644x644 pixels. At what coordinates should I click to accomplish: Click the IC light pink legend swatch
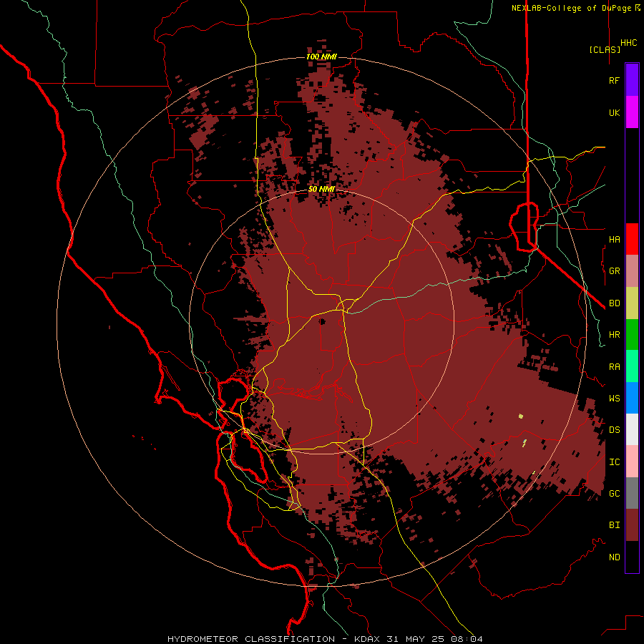tap(632, 462)
